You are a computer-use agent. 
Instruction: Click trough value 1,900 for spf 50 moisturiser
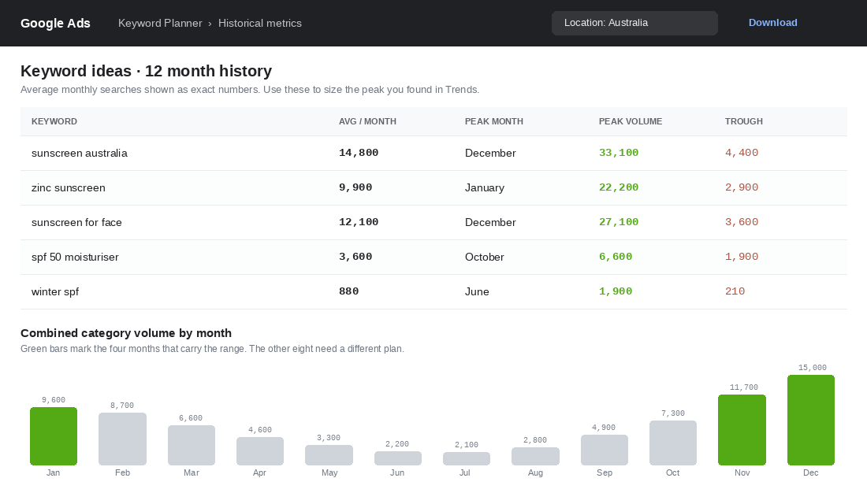pos(742,257)
